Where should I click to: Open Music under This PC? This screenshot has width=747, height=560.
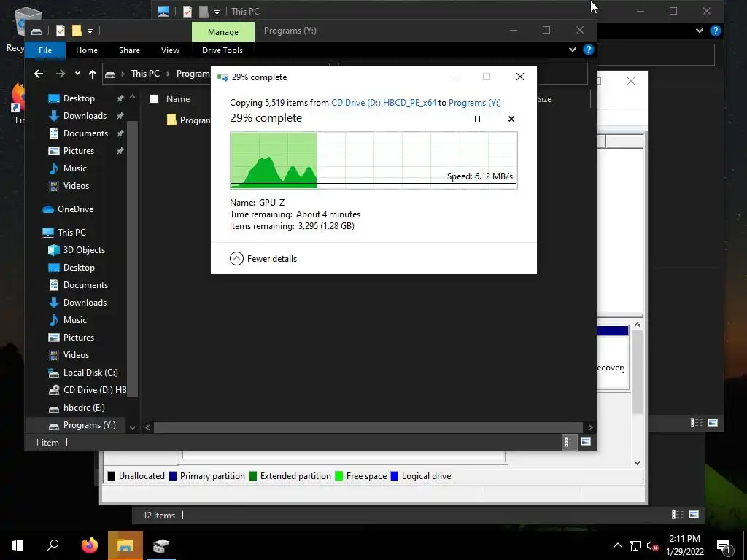pos(75,321)
